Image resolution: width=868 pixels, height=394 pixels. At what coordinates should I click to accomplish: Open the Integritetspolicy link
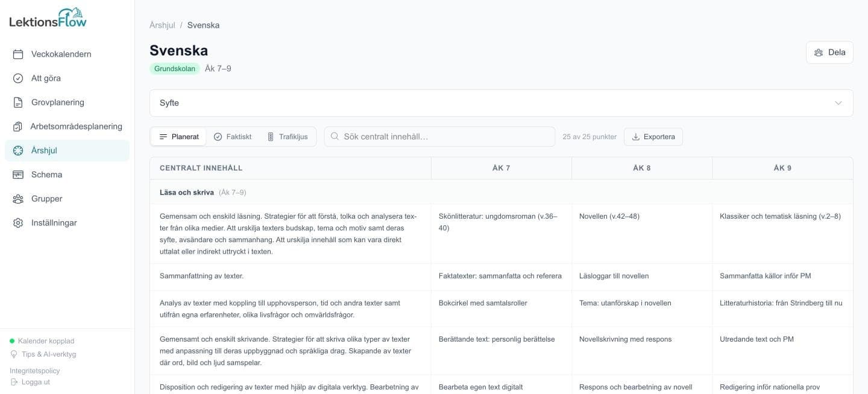(35, 371)
